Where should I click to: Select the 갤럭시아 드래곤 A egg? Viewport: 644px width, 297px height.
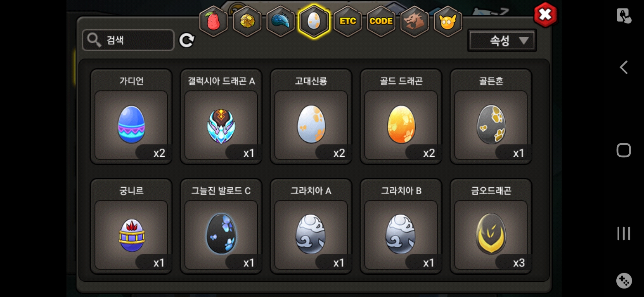point(221,117)
